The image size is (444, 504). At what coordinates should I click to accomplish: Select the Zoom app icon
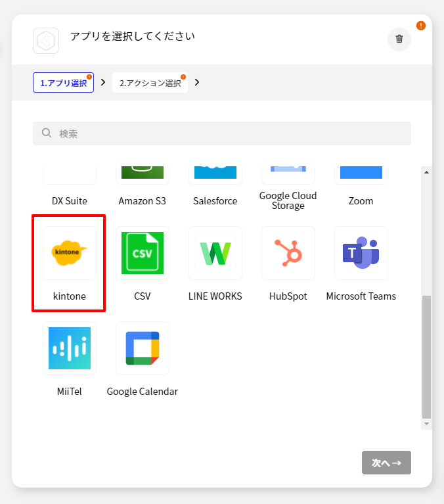point(361,175)
